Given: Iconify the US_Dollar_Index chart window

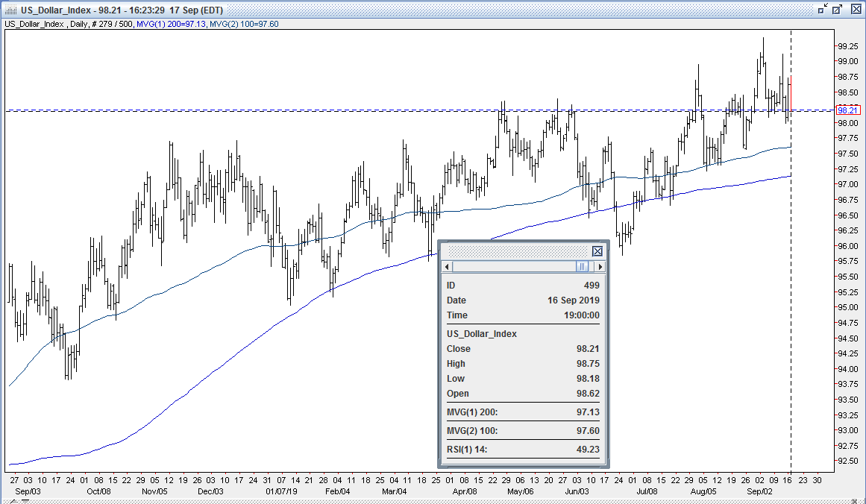Looking at the screenshot, I should (x=823, y=10).
